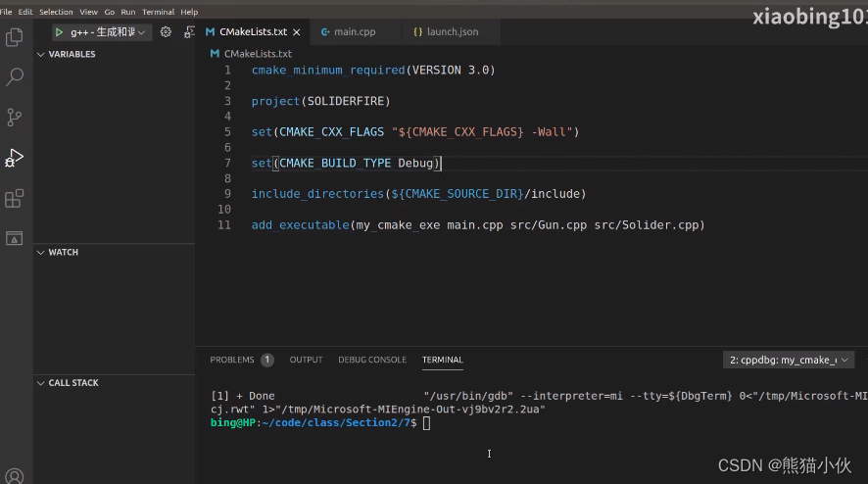
Task: Click the add_executable line
Action: click(x=478, y=225)
